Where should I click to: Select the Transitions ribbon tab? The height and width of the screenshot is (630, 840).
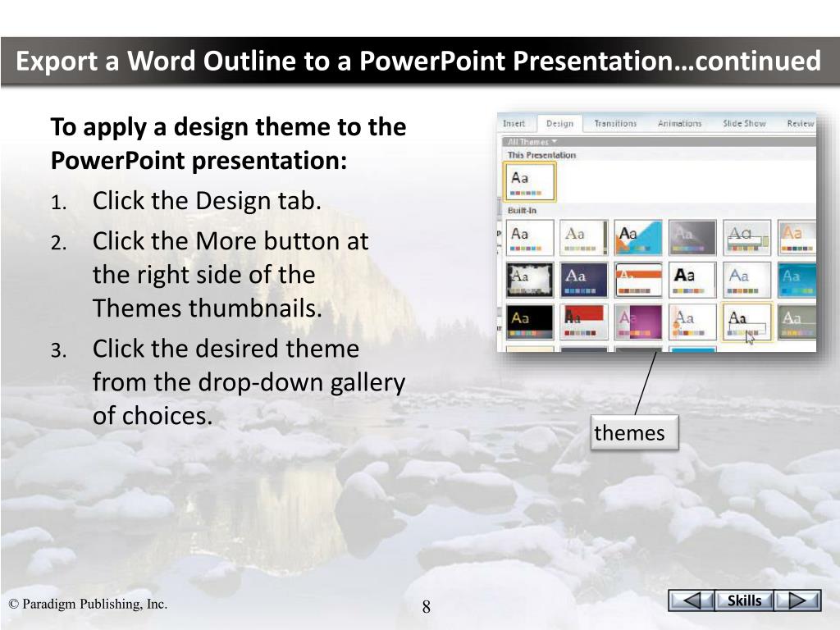[x=615, y=123]
